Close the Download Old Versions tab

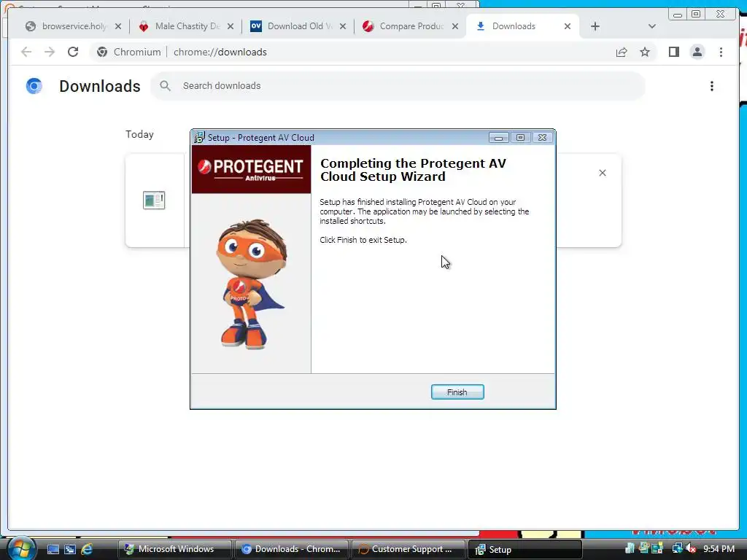343,26
